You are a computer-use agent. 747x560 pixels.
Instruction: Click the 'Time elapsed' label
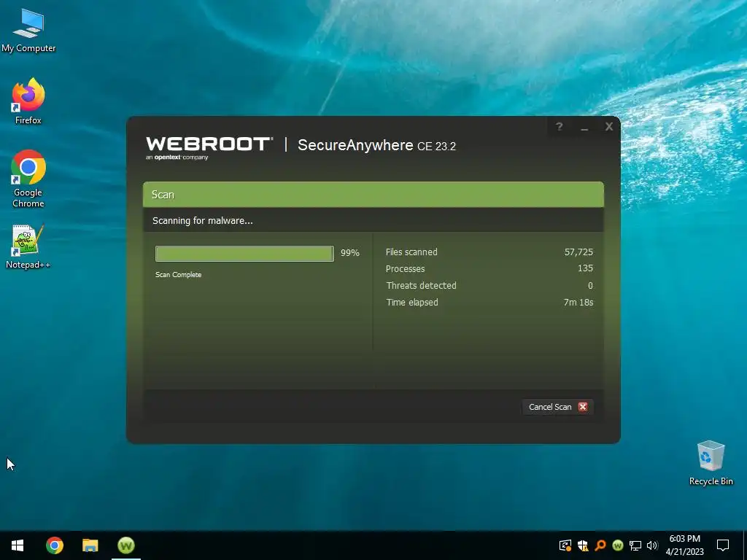tap(412, 303)
